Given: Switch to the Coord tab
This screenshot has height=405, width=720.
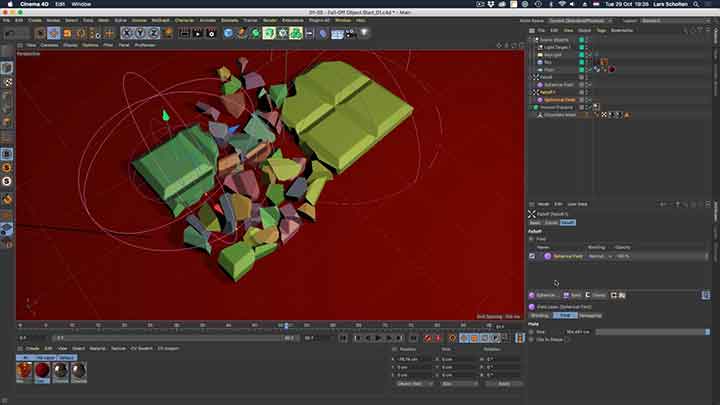Looking at the screenshot, I should point(551,223).
